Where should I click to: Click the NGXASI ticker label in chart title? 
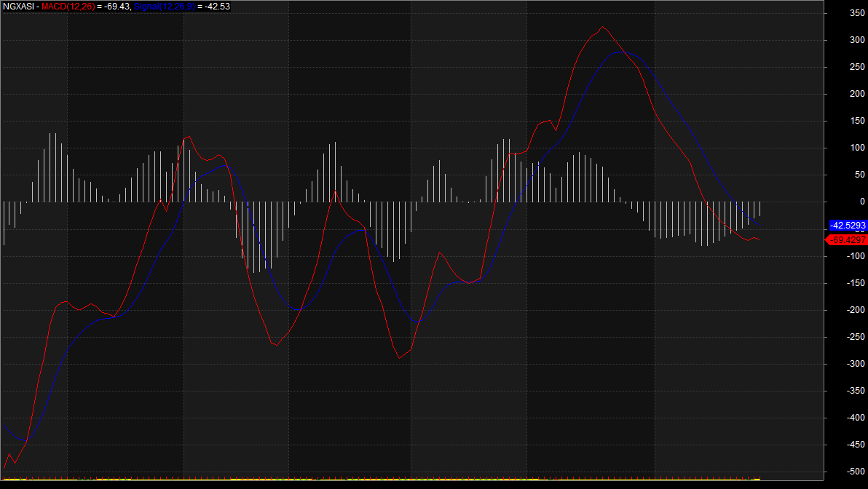coord(18,7)
